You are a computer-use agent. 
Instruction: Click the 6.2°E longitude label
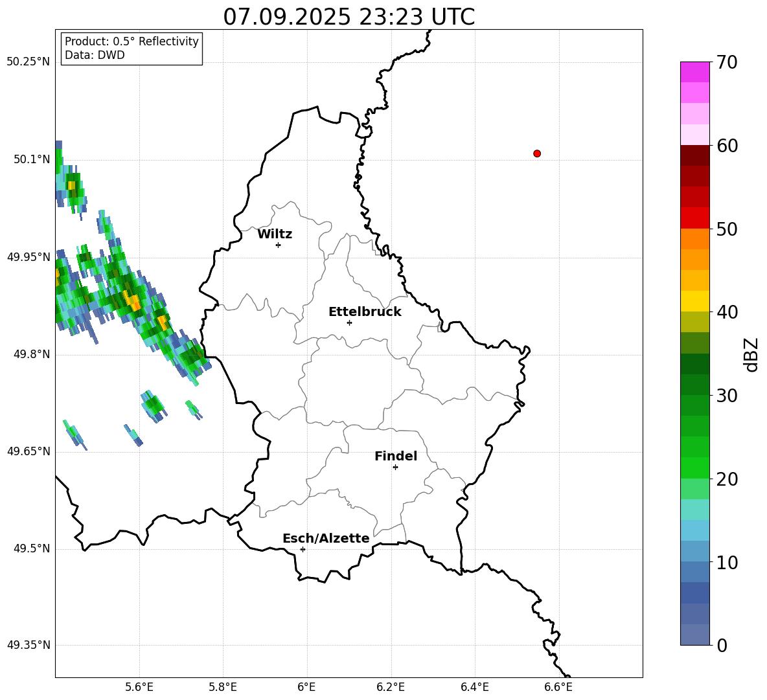tap(391, 687)
